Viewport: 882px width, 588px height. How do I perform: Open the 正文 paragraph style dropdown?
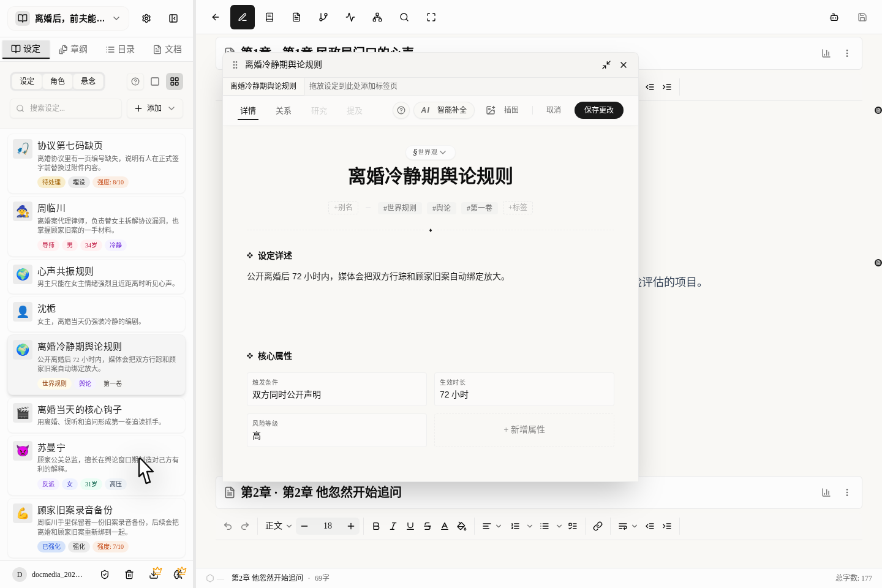pyautogui.click(x=277, y=526)
